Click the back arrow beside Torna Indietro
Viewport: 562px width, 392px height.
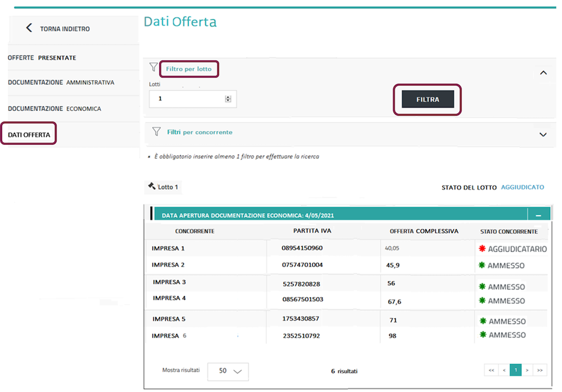(x=29, y=28)
